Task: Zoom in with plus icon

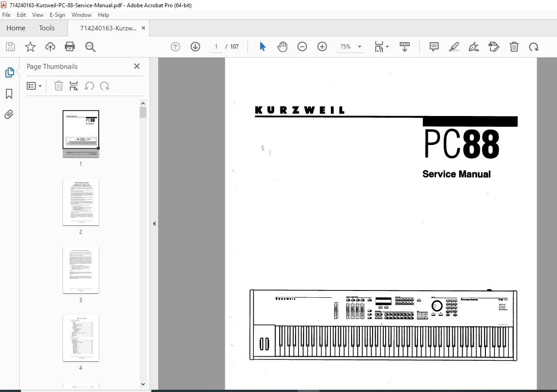Action: [322, 47]
